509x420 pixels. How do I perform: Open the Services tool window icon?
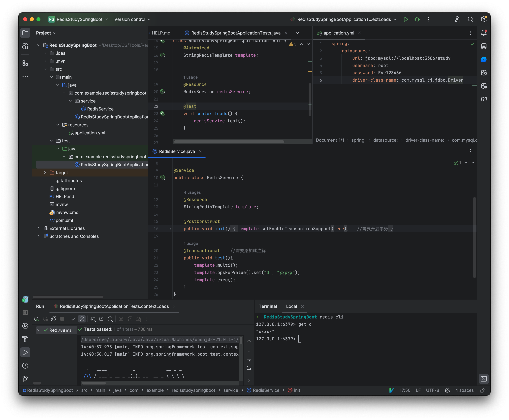tap(25, 326)
